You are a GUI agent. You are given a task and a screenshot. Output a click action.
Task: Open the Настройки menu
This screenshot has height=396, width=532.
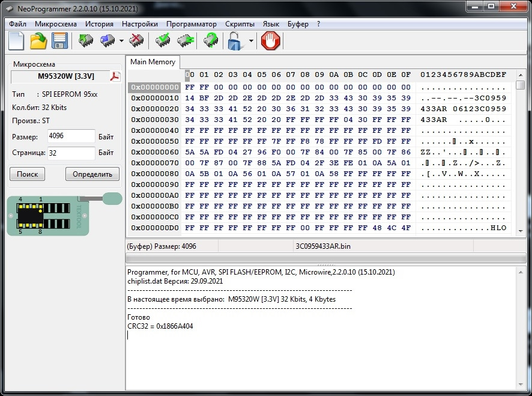[x=140, y=24]
